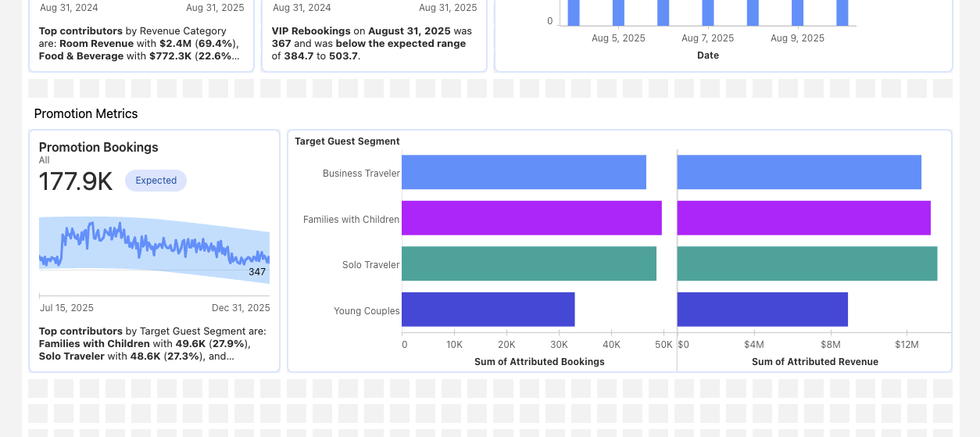Image resolution: width=980 pixels, height=437 pixels.
Task: Select the Families with Children revenue bar
Action: click(x=803, y=218)
